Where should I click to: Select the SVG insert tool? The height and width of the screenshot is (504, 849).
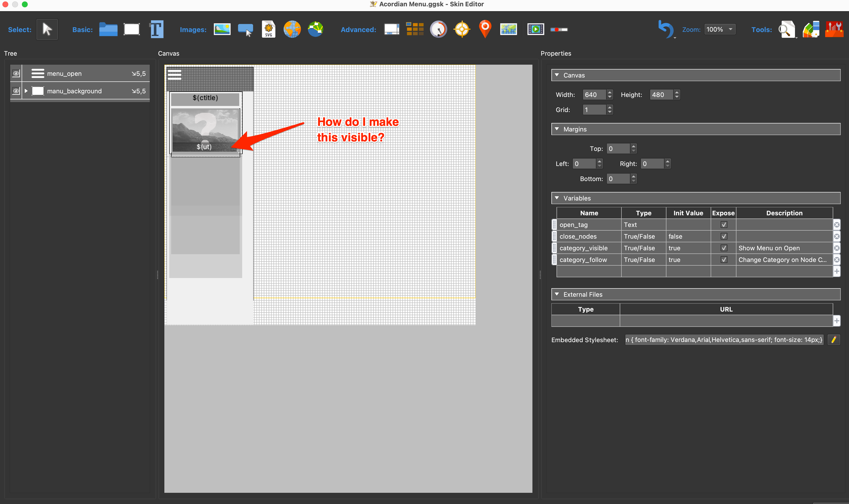pos(269,29)
